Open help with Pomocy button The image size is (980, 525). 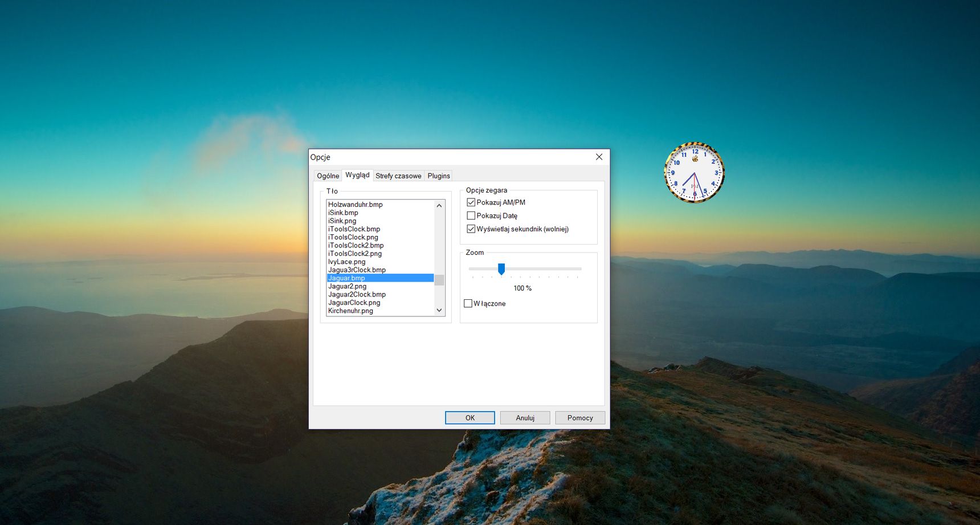pos(580,418)
